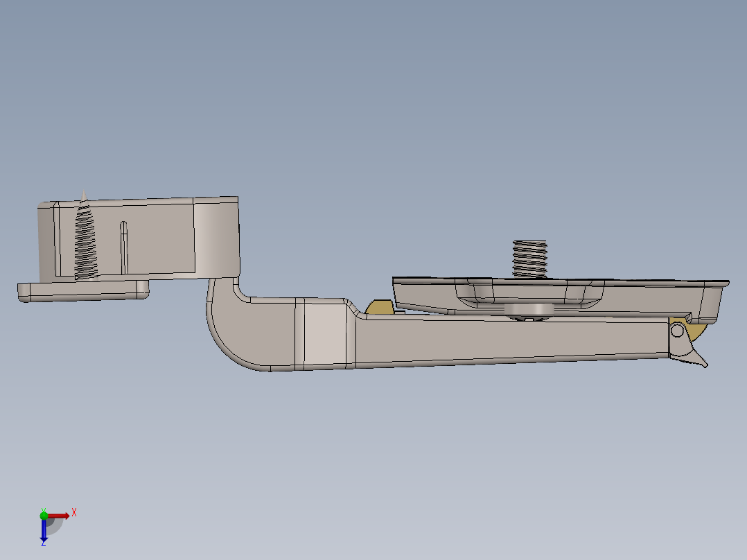The height and width of the screenshot is (560, 747).
Task: Select the red X axis label
Action: point(74,511)
